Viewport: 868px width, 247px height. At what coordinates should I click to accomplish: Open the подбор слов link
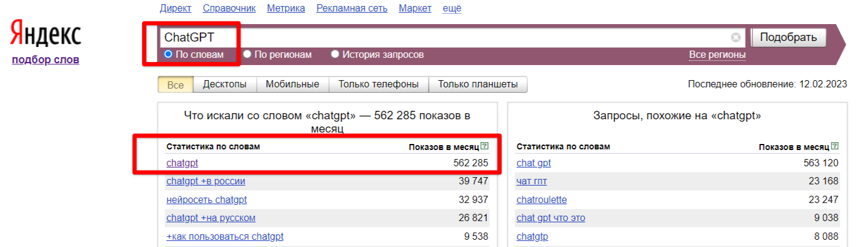[x=46, y=59]
